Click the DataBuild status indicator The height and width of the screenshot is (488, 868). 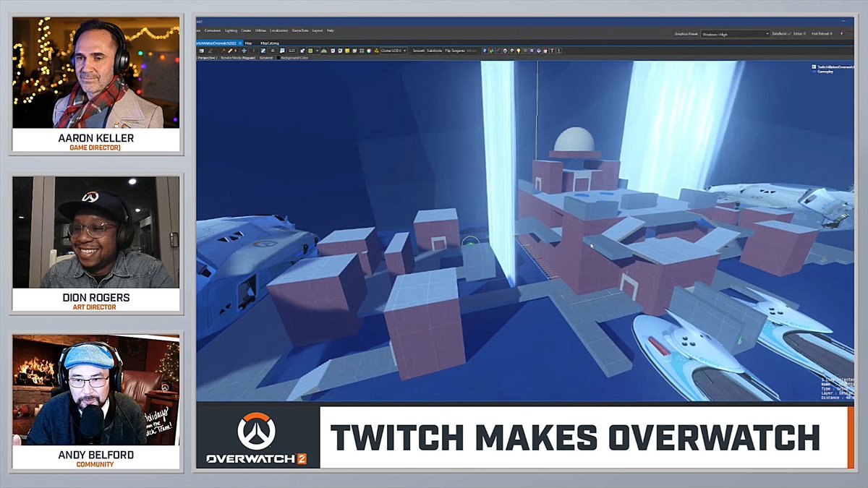pyautogui.click(x=780, y=33)
